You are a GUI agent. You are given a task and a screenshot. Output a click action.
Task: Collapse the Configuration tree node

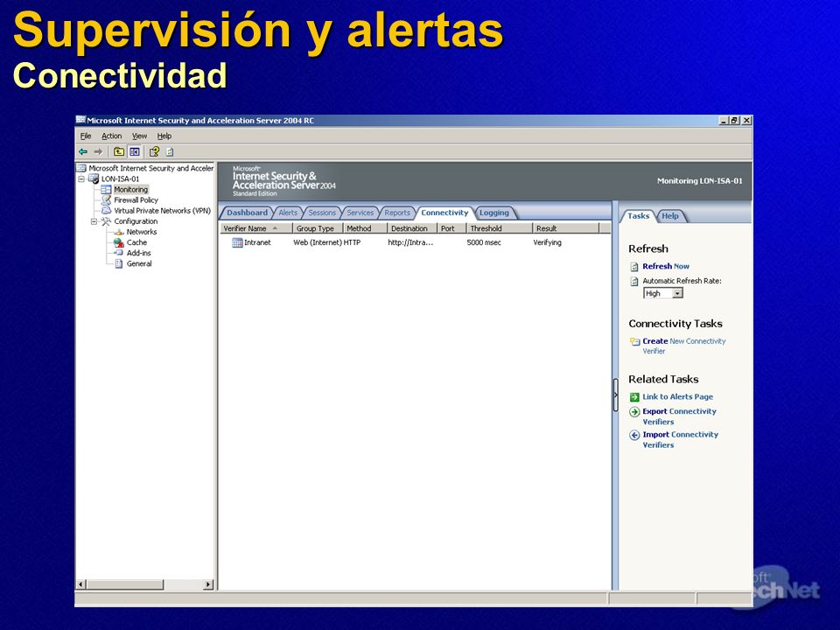[x=94, y=221]
